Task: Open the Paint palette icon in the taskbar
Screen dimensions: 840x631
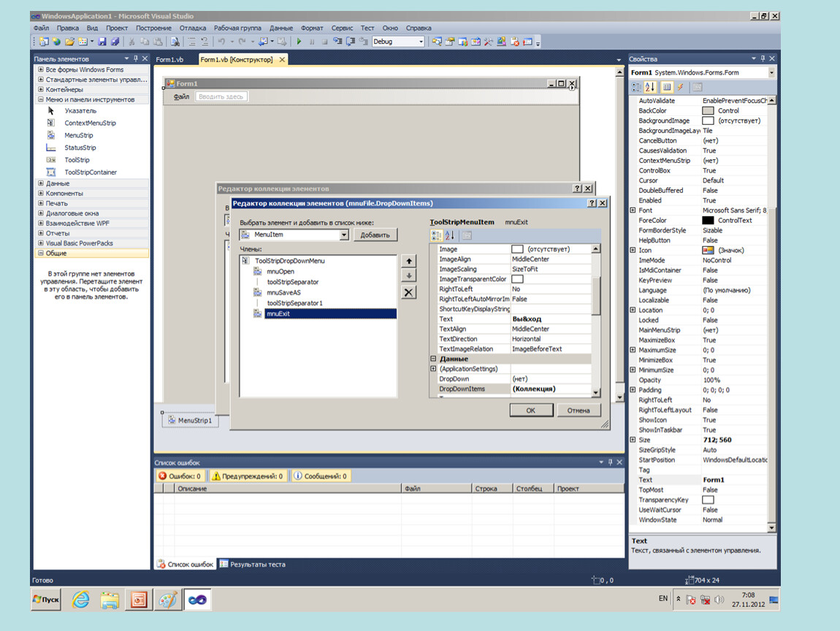Action: point(168,600)
